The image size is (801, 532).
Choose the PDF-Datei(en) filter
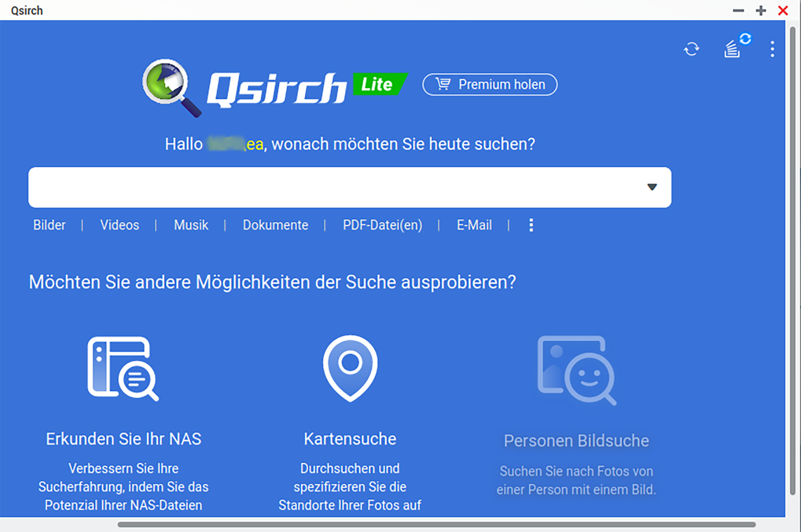[x=382, y=225]
